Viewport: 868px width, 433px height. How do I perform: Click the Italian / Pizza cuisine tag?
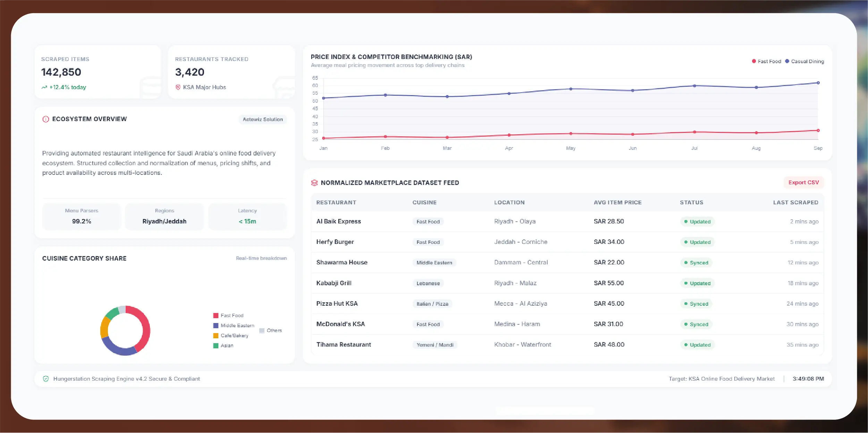(x=432, y=304)
